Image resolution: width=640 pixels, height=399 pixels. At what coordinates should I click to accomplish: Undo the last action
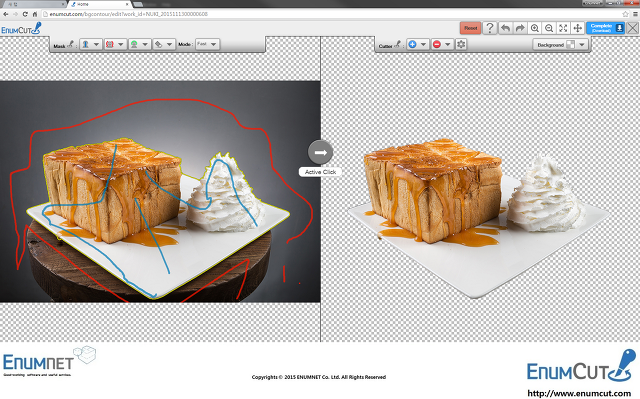click(505, 28)
